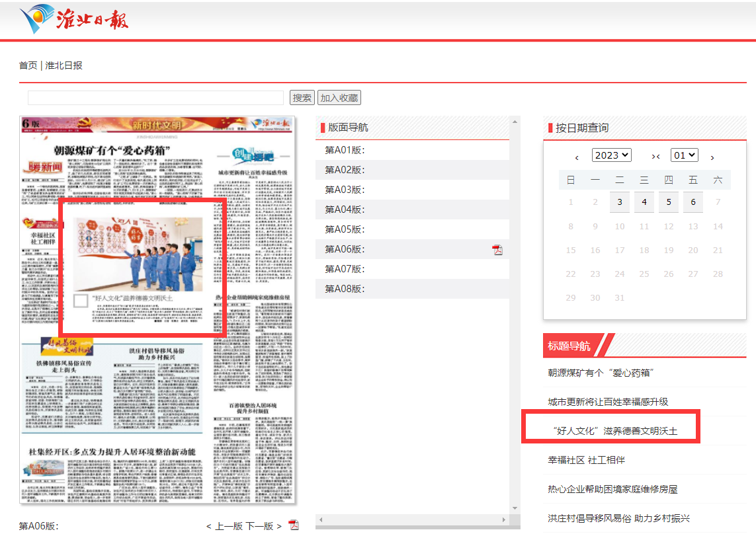Open the PDF icon in 第A06版 row
Screen dimensions: 756x534
(497, 249)
